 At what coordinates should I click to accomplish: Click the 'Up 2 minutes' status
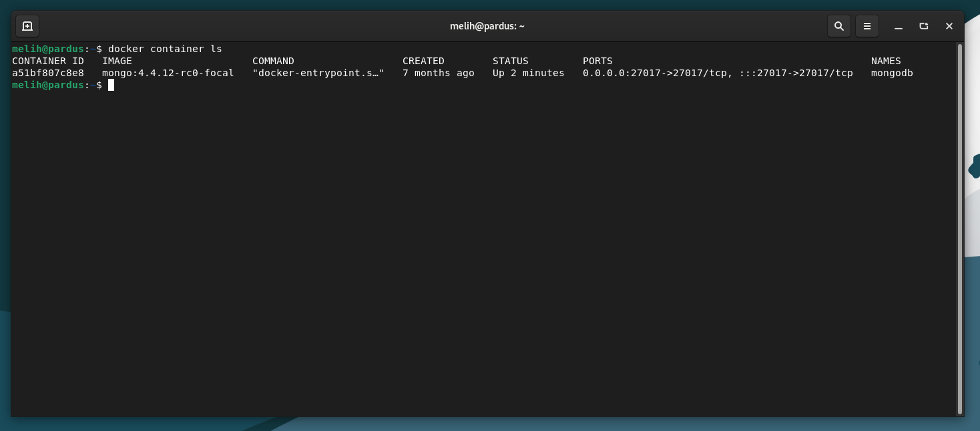(x=529, y=73)
